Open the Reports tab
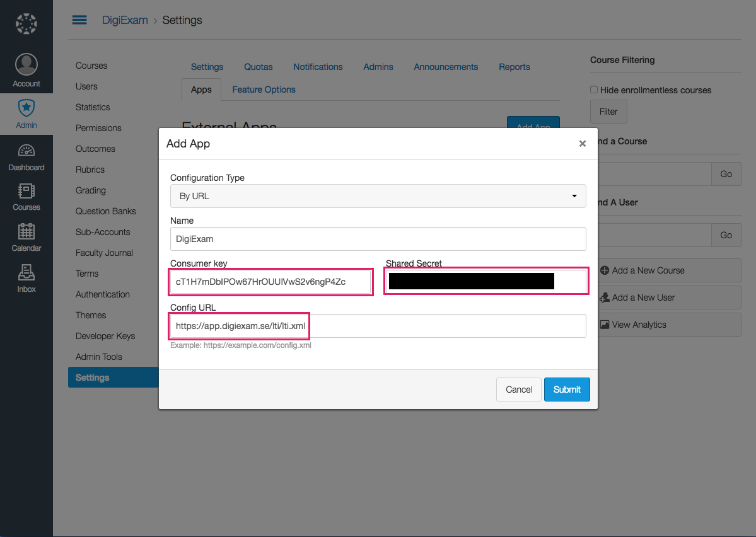Viewport: 756px width, 537px height. pos(515,67)
